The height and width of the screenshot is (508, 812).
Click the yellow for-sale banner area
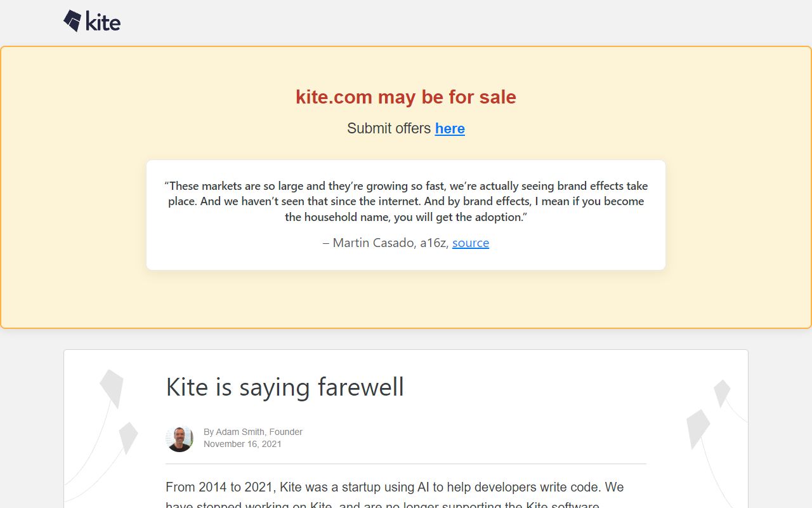pyautogui.click(x=406, y=298)
